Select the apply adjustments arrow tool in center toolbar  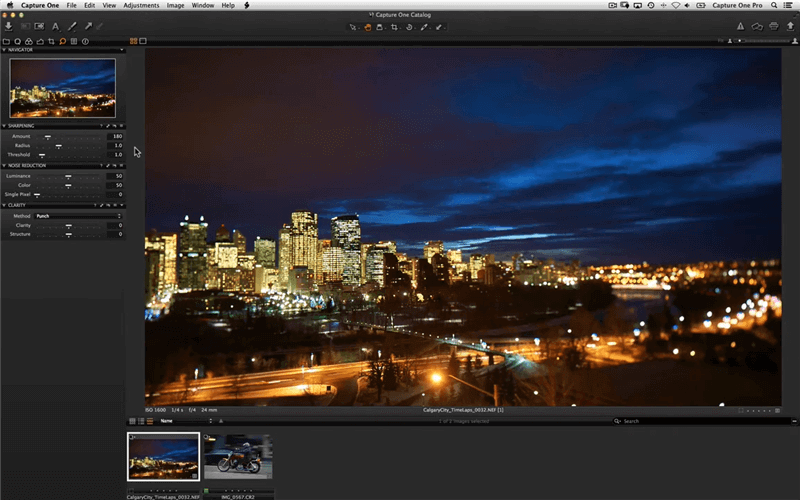click(x=439, y=27)
